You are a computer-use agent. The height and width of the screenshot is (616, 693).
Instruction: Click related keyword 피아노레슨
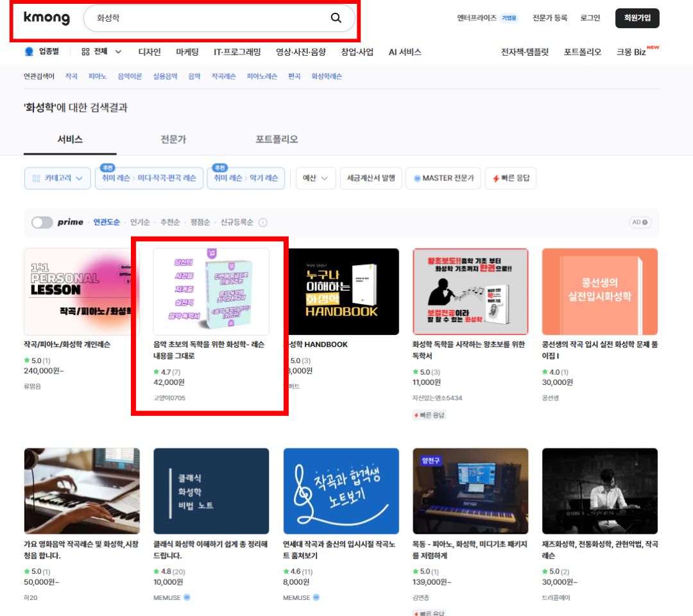[x=262, y=76]
